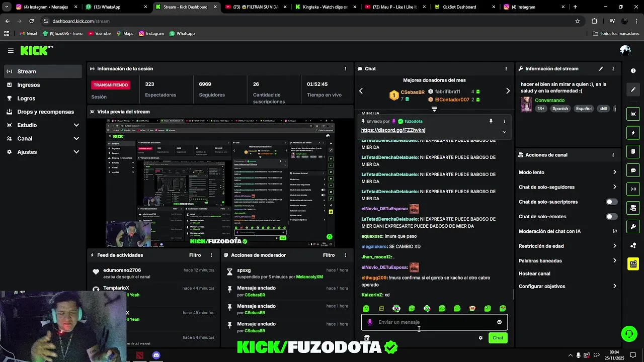
Task: Collapse top donors panel with the handle
Action: 434,109
